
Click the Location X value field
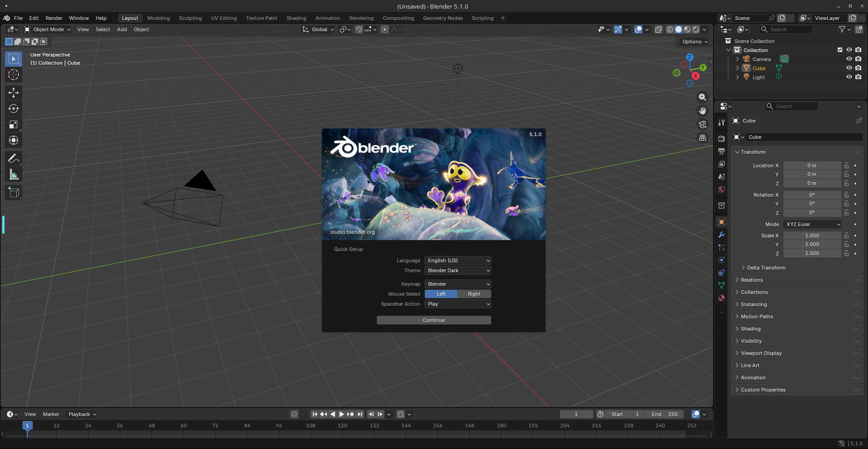tap(811, 165)
